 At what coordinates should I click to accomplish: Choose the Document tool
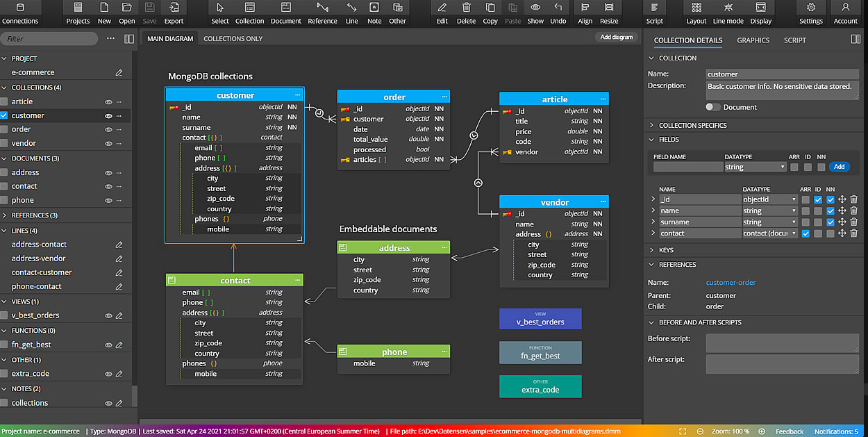[286, 13]
